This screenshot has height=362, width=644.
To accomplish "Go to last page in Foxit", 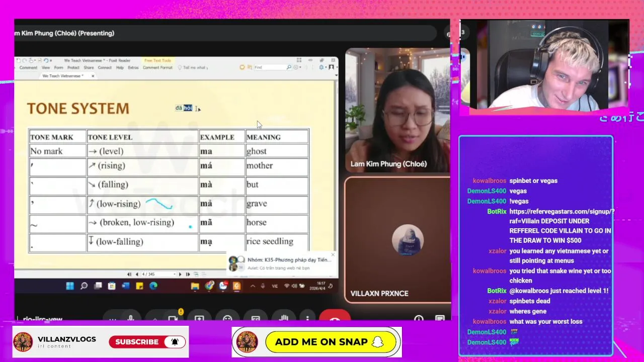I will pos(188,274).
